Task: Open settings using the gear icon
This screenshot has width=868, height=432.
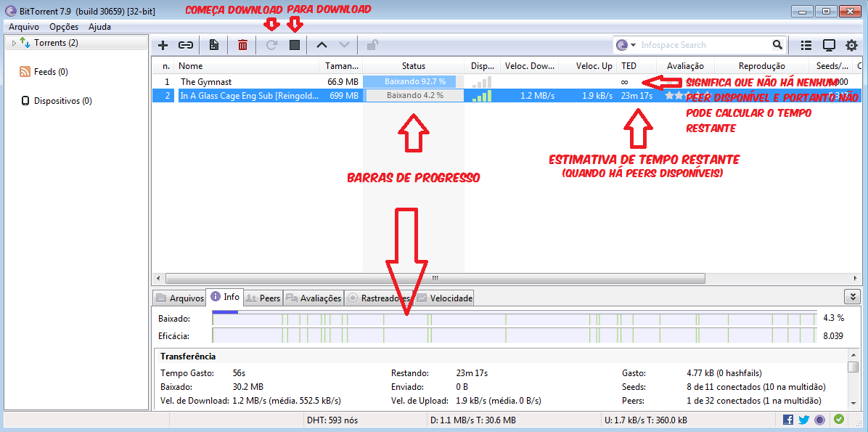Action: pyautogui.click(x=852, y=44)
